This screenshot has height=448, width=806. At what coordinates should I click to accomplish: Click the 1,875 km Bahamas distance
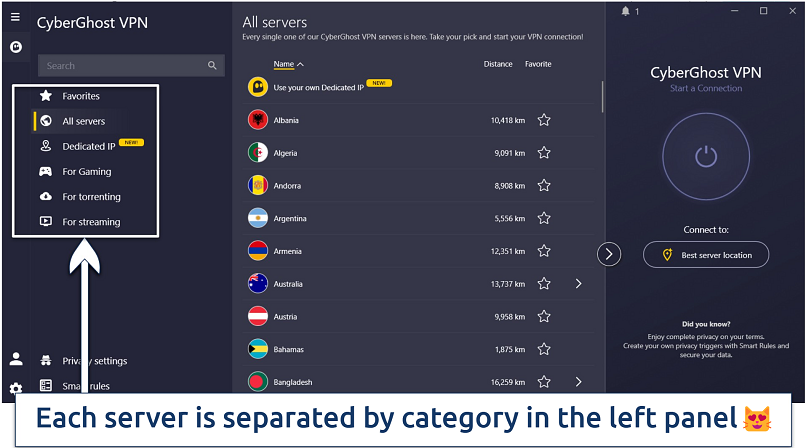pyautogui.click(x=510, y=349)
